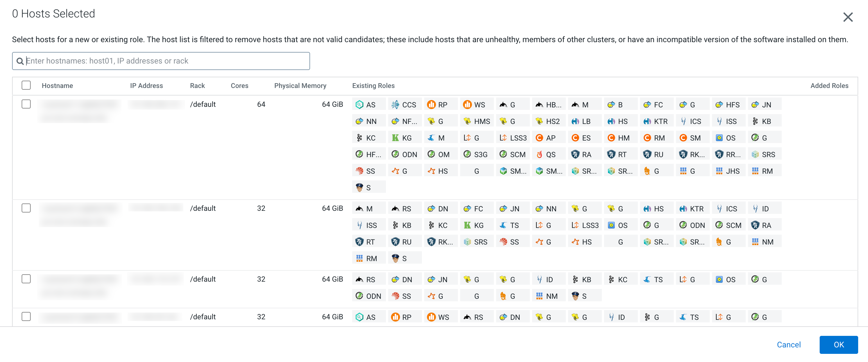Select the third host row checkbox
This screenshot has height=362, width=868.
pos(26,279)
